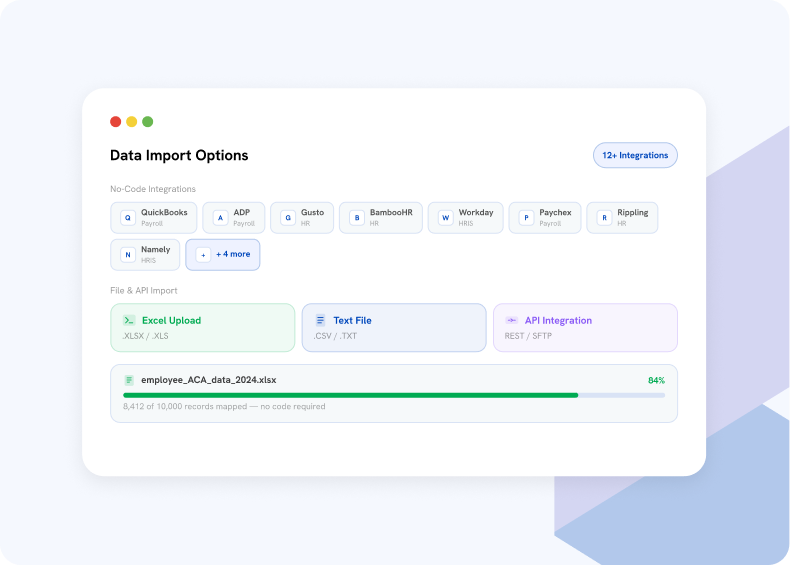790x565 pixels.
Task: Choose the BambooHR B icon
Action: (357, 218)
